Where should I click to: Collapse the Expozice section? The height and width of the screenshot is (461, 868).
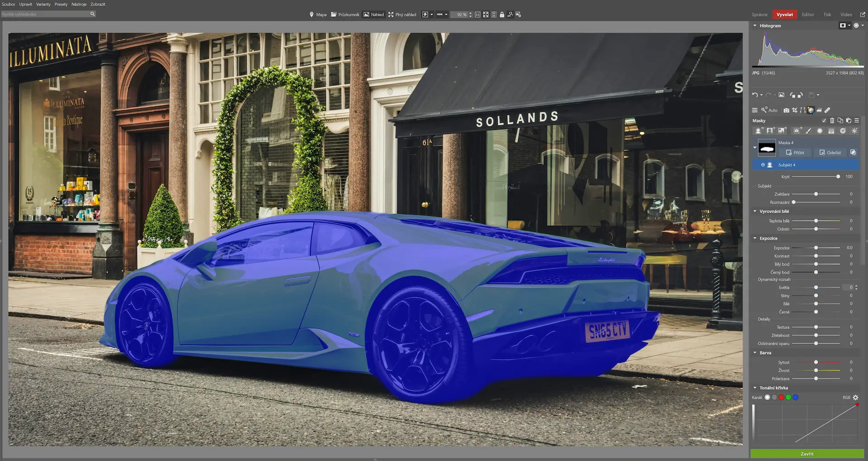point(755,238)
